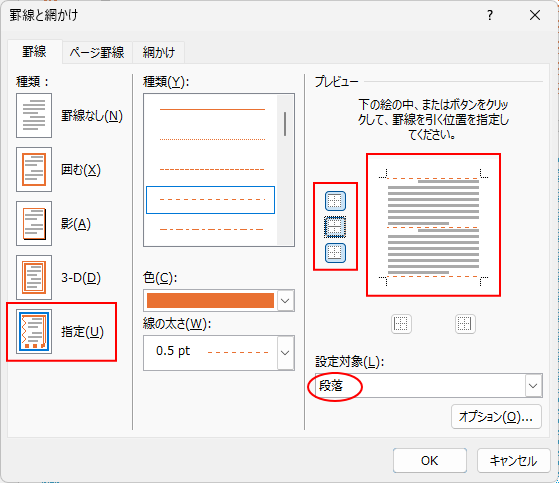
Task: Click the オプション options button
Action: pos(496,416)
